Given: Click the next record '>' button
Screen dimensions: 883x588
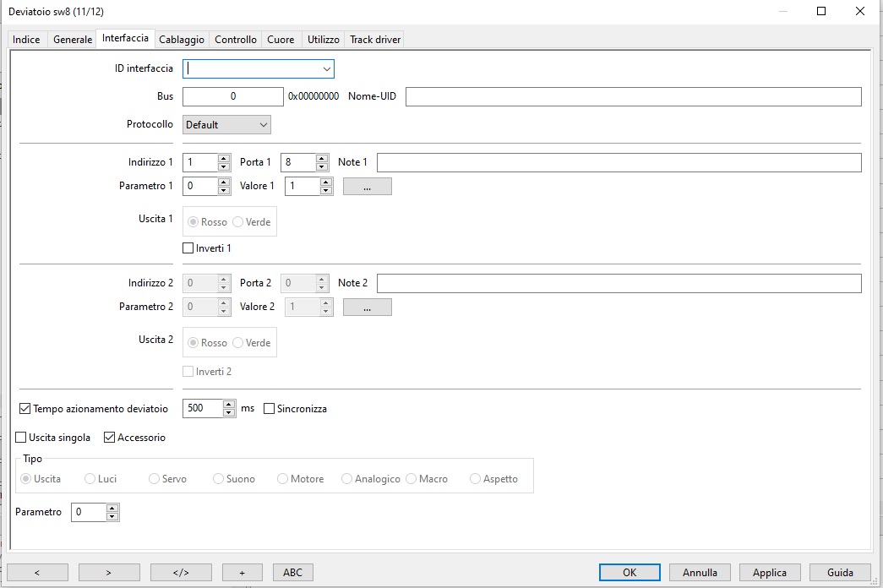Looking at the screenshot, I should pos(109,572).
